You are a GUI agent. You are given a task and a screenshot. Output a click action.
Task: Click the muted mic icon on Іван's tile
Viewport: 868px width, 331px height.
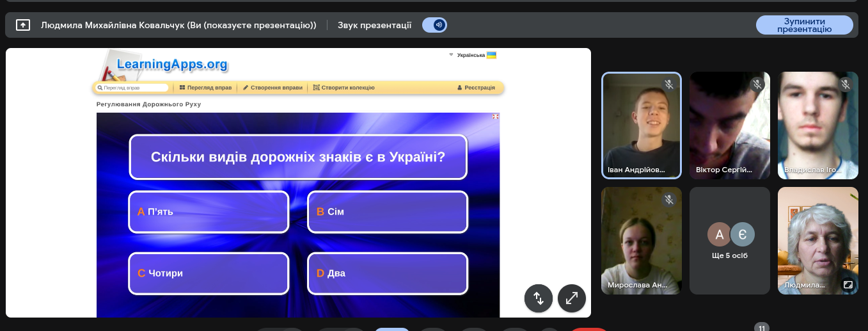tap(668, 85)
